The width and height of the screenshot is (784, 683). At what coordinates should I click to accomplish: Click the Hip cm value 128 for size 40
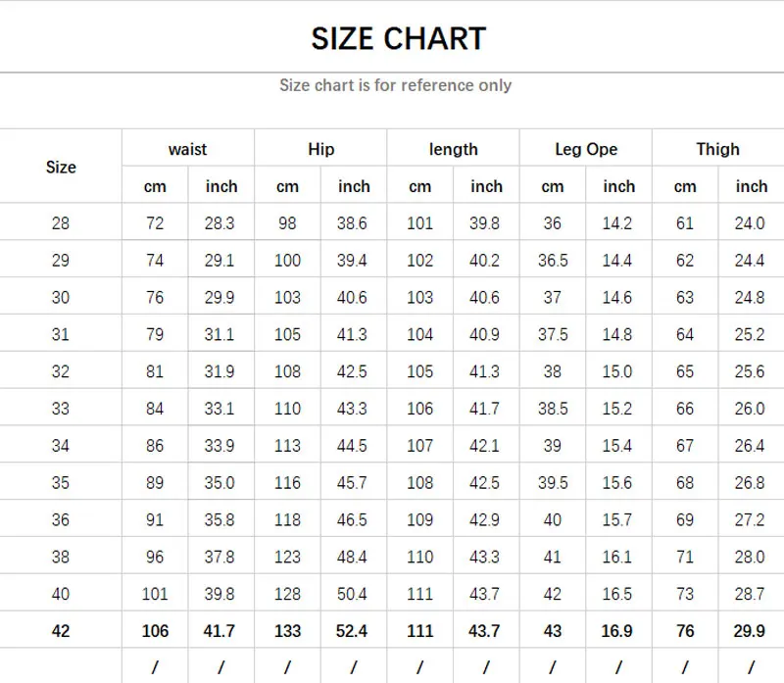[x=287, y=594]
